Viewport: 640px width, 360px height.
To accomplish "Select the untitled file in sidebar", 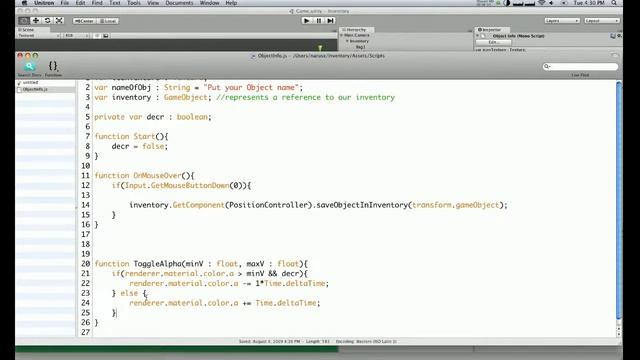I will pos(30,82).
